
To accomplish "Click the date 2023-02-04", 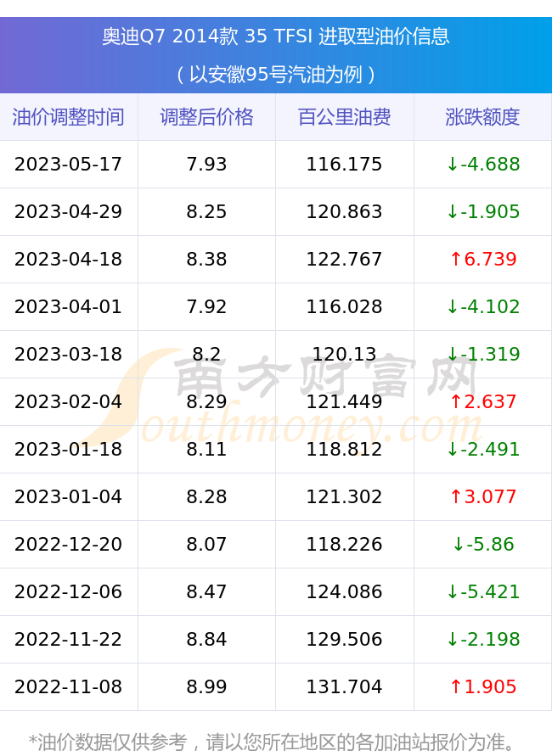I will click(69, 401).
